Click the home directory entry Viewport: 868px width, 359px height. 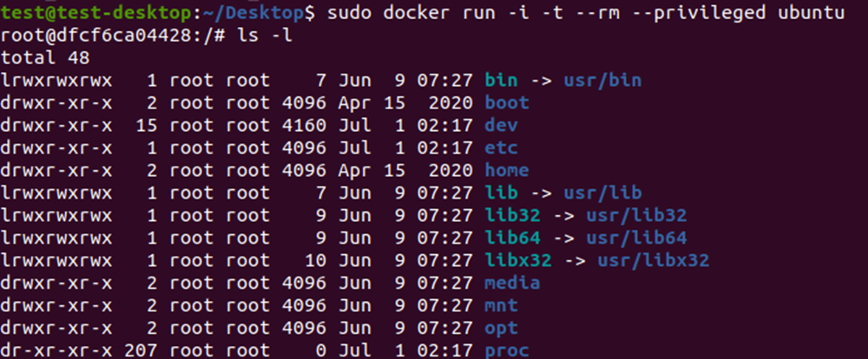click(x=507, y=171)
